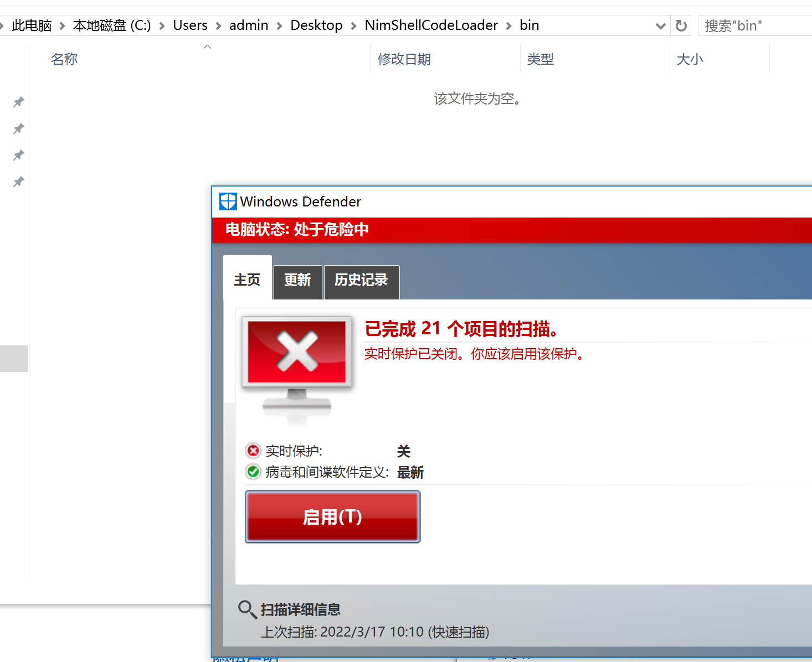Click NimShellCodeLoader in the breadcrumb

coord(431,25)
